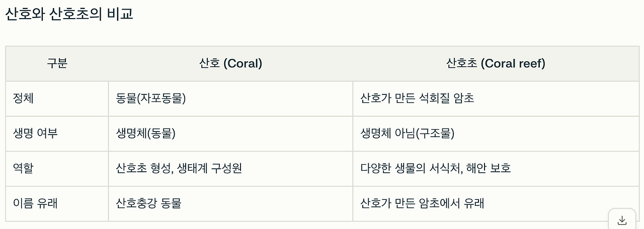Click the 산호와 산호초의 비교 heading
The width and height of the screenshot is (644, 229).
coord(69,14)
